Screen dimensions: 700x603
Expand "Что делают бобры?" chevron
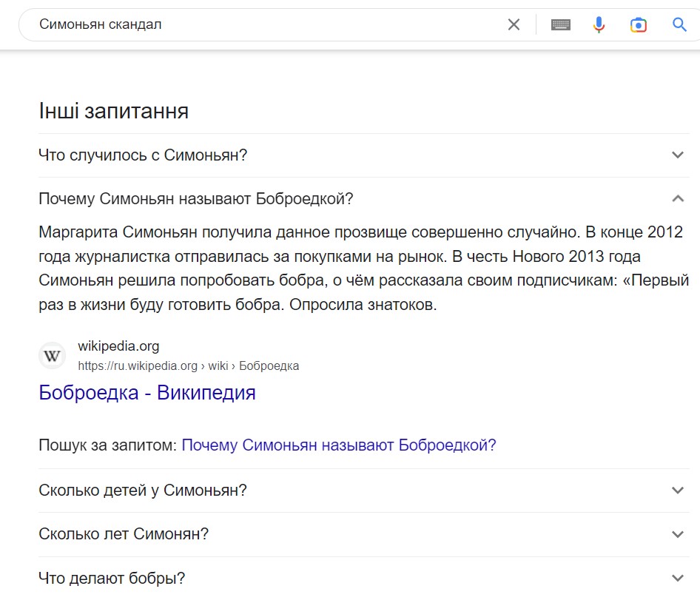678,578
